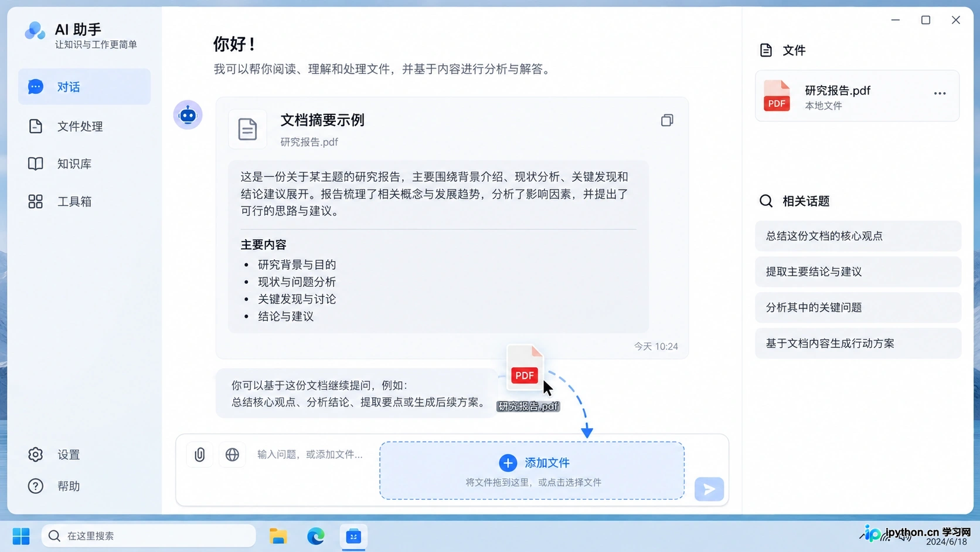Click the send message arrow button
Viewport: 980px width, 552px height.
coord(709,489)
